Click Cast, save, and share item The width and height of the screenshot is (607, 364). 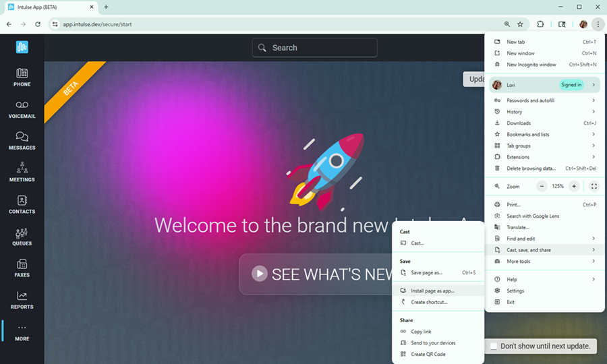tap(544, 250)
